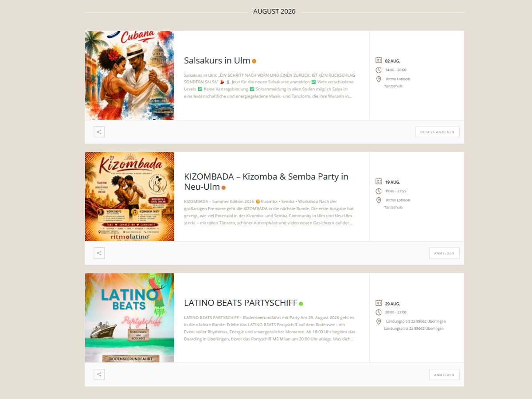Click Ritmo Latino® venue in Salsakurs card
This screenshot has width=532, height=399.
point(398,79)
